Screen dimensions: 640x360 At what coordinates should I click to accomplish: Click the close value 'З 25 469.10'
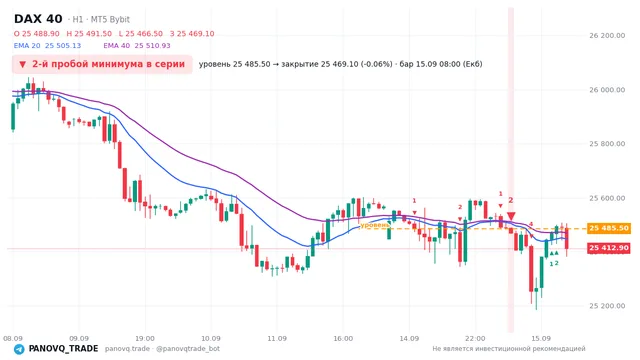tap(192, 33)
